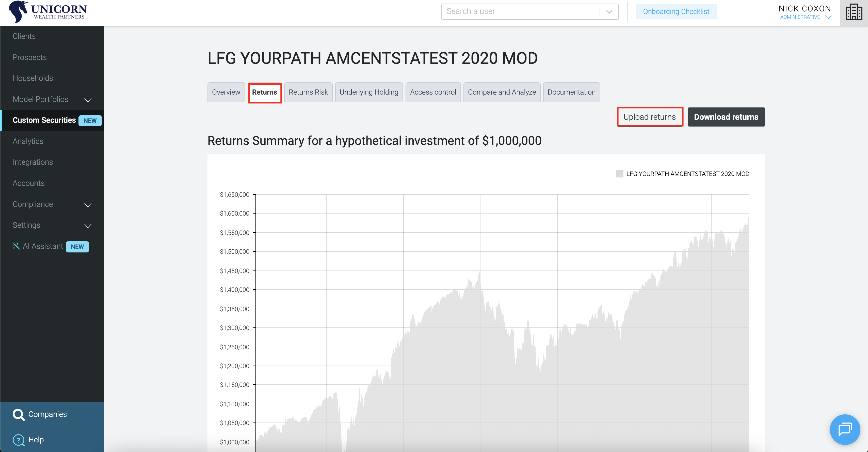Expand the Compliance menu chevron
This screenshot has width=868, height=452.
pyautogui.click(x=88, y=205)
